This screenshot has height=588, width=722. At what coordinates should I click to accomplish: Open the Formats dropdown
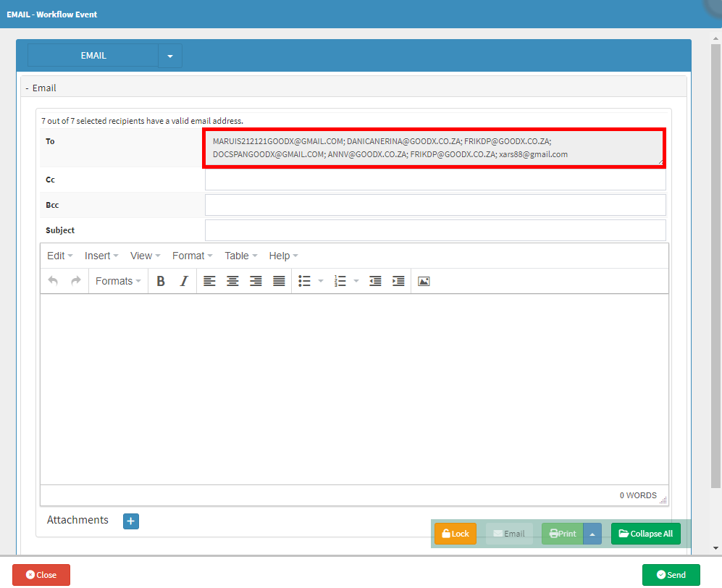point(118,281)
